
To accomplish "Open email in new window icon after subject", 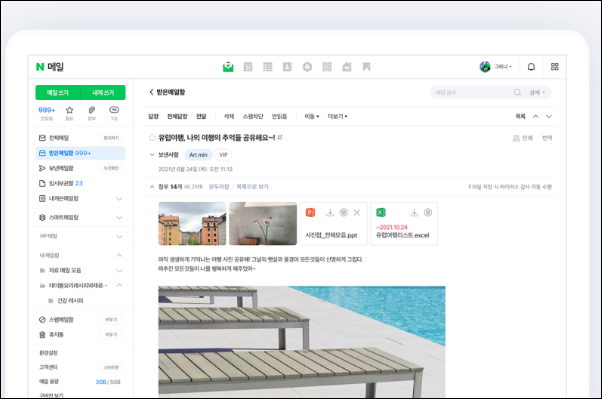I will (x=280, y=137).
